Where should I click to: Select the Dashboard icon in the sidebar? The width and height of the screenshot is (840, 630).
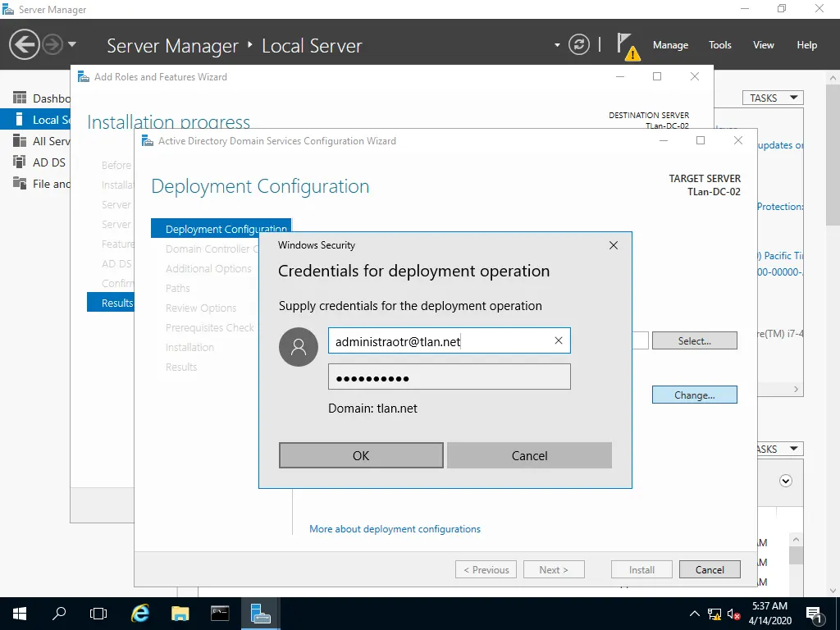coord(20,98)
